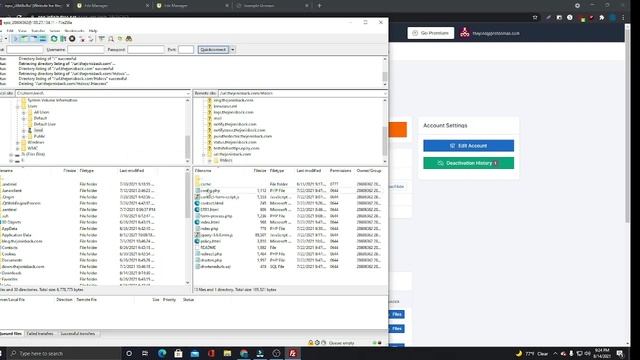Image resolution: width=640 pixels, height=360 pixels.
Task: Expand the Users folder in local tree
Action: point(18,106)
